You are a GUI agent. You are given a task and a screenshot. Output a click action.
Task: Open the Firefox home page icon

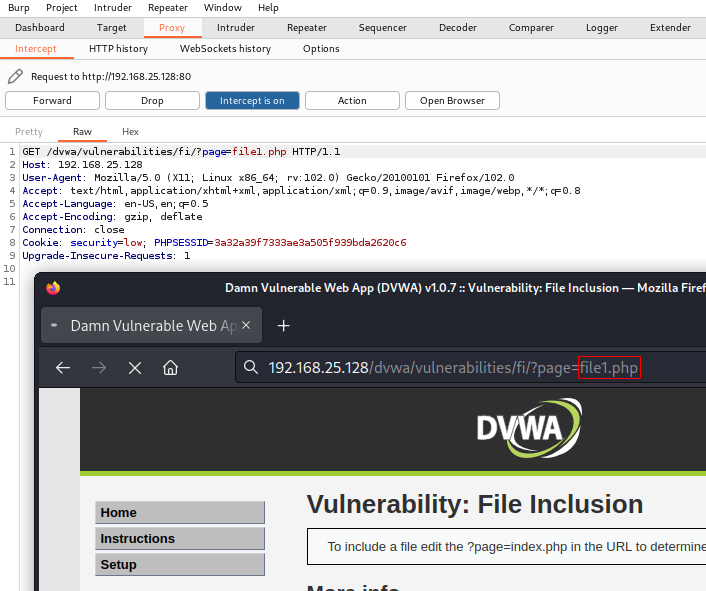pos(170,368)
